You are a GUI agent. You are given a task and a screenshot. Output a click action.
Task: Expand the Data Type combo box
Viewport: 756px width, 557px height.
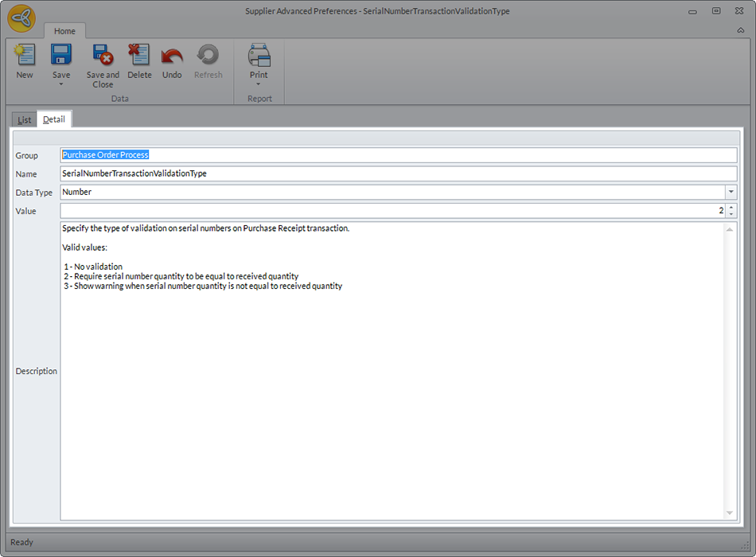[731, 193]
